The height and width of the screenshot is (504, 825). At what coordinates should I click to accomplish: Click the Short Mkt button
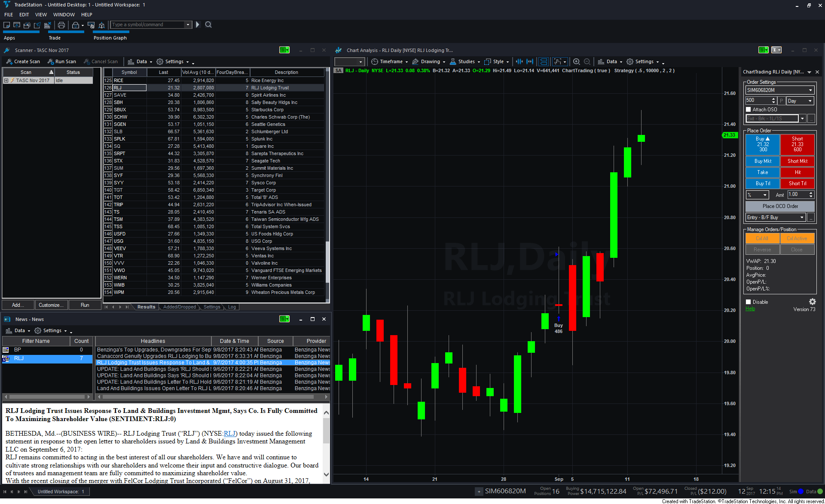tap(797, 161)
